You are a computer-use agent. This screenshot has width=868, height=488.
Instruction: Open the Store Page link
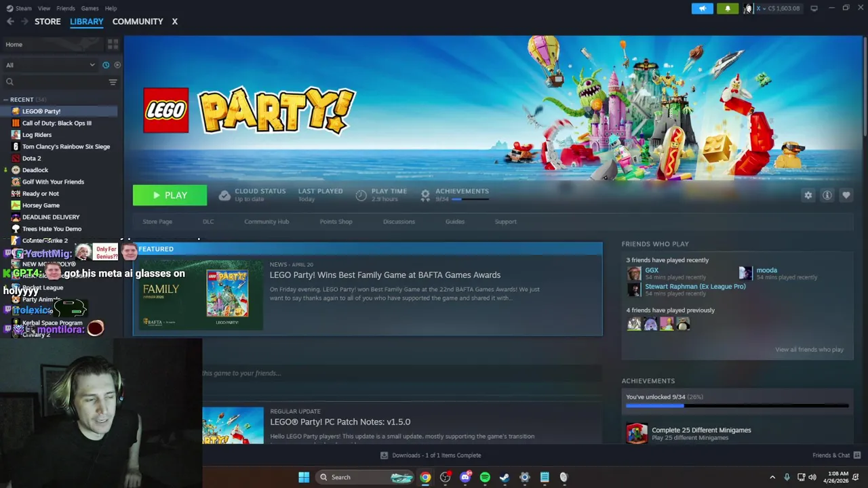[157, 222]
